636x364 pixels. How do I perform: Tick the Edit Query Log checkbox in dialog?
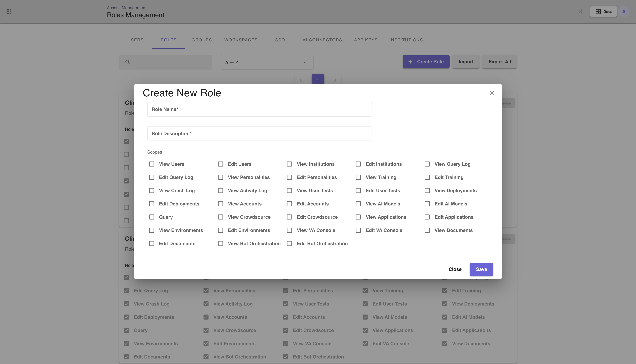click(x=152, y=177)
